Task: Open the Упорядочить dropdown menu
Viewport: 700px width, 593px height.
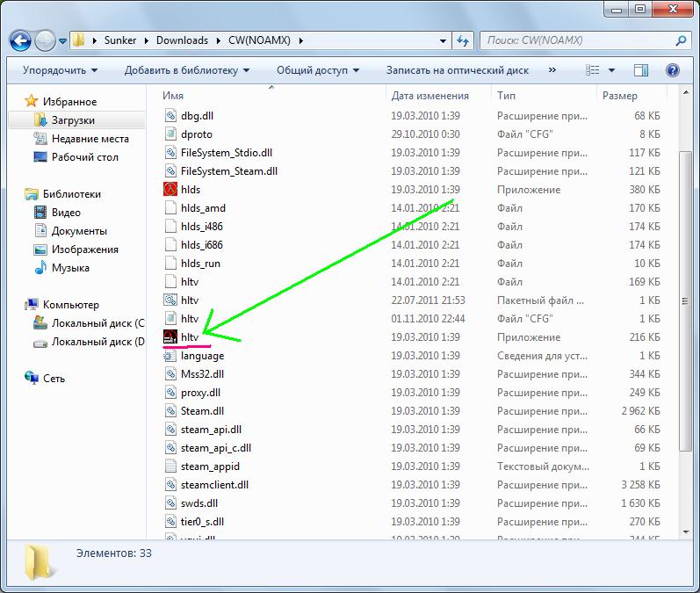Action: [x=60, y=70]
